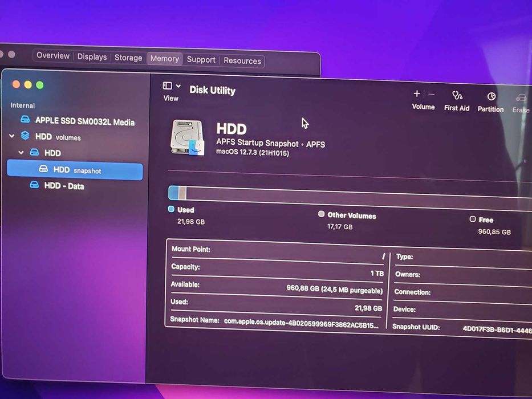The height and width of the screenshot is (399, 532).
Task: Click the 960,85 GB free value
Action: pyautogui.click(x=494, y=232)
